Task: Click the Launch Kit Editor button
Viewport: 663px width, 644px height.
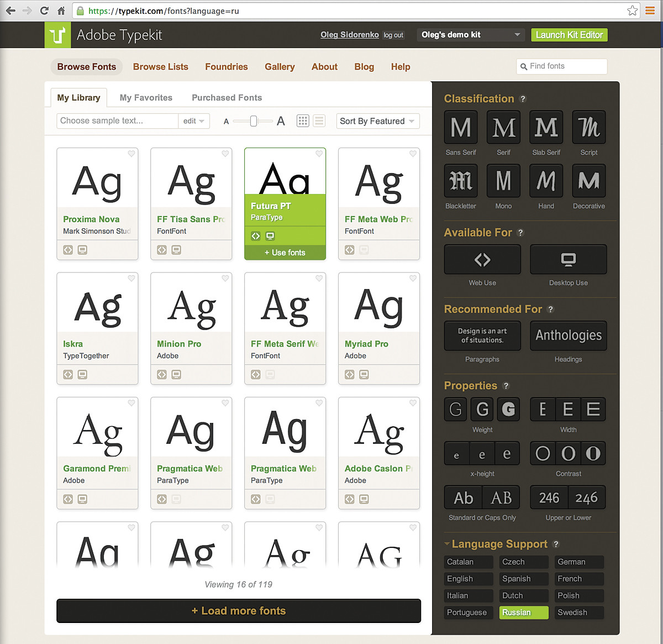Action: tap(569, 35)
